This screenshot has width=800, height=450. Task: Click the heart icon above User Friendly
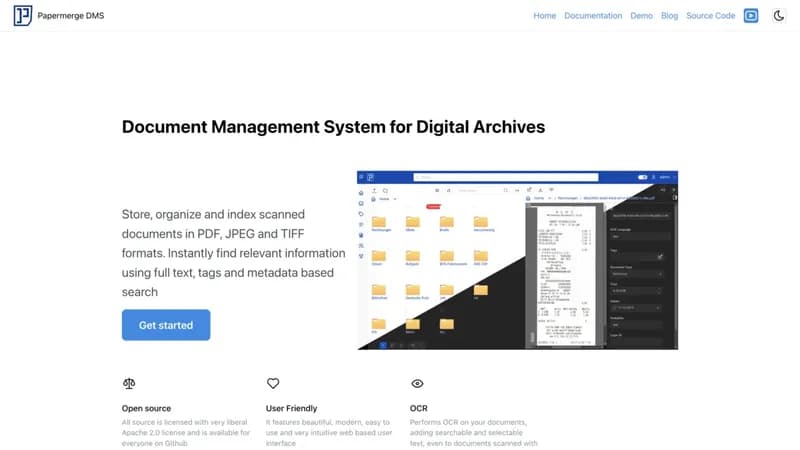273,383
